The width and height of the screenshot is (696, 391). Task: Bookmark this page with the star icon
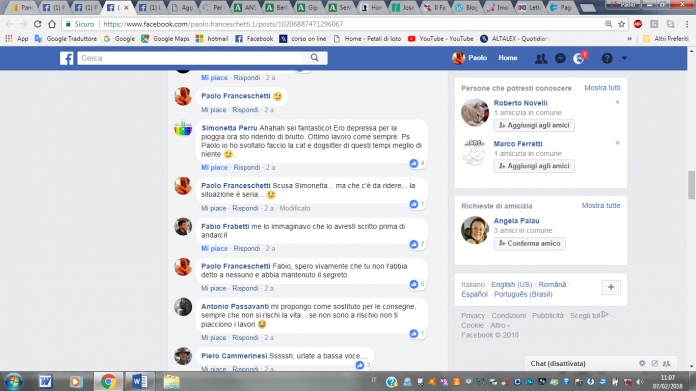[621, 24]
